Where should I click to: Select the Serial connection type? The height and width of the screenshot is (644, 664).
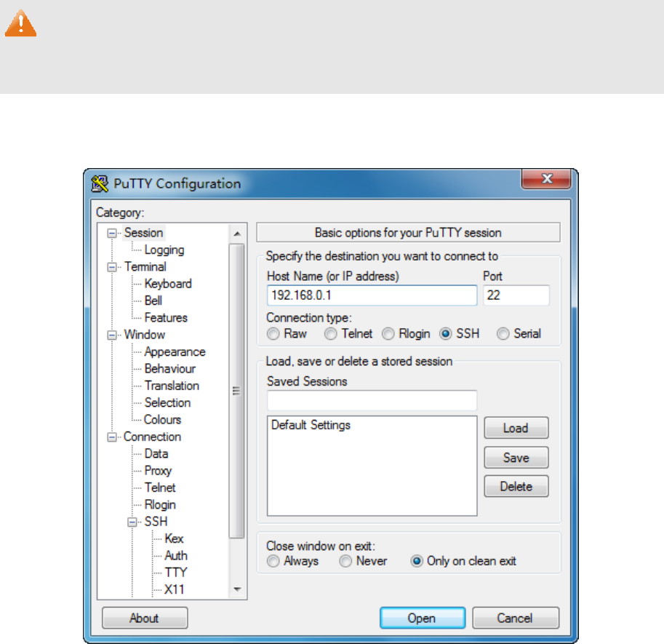(x=503, y=334)
